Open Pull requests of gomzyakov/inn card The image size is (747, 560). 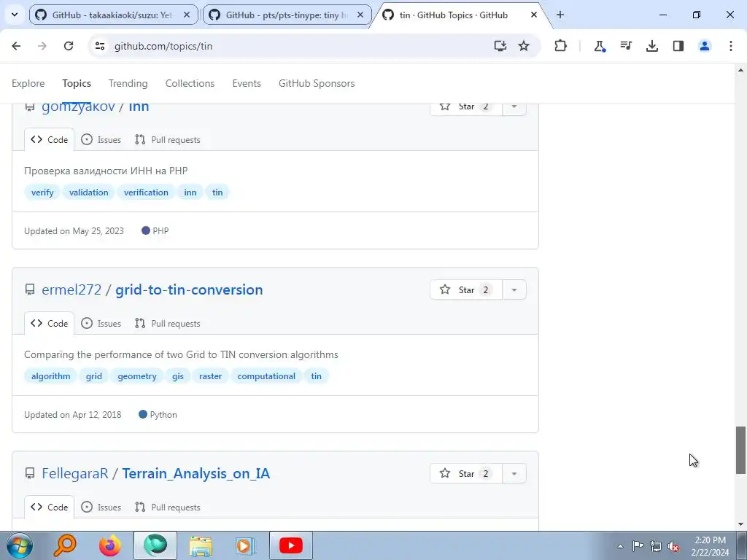[167, 139]
